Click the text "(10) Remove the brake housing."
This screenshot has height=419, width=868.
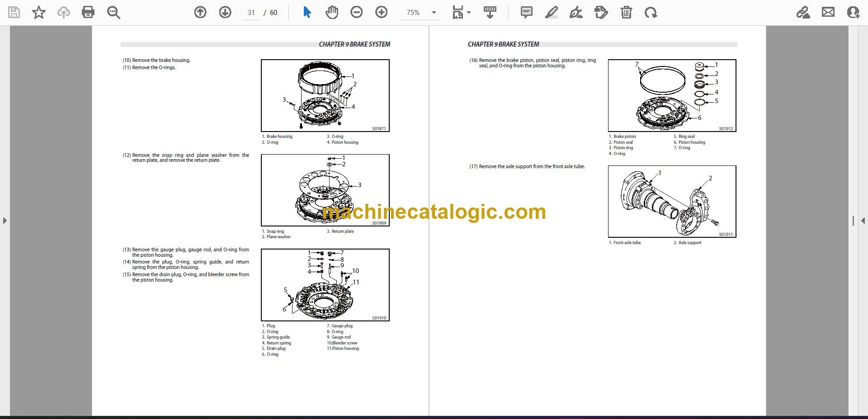(156, 60)
